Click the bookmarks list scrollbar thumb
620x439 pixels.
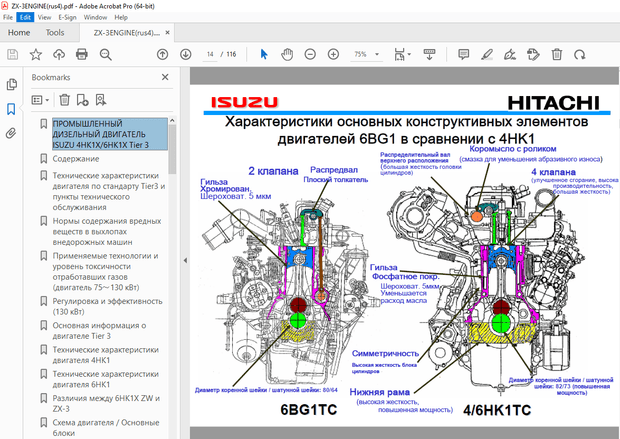coord(172,149)
